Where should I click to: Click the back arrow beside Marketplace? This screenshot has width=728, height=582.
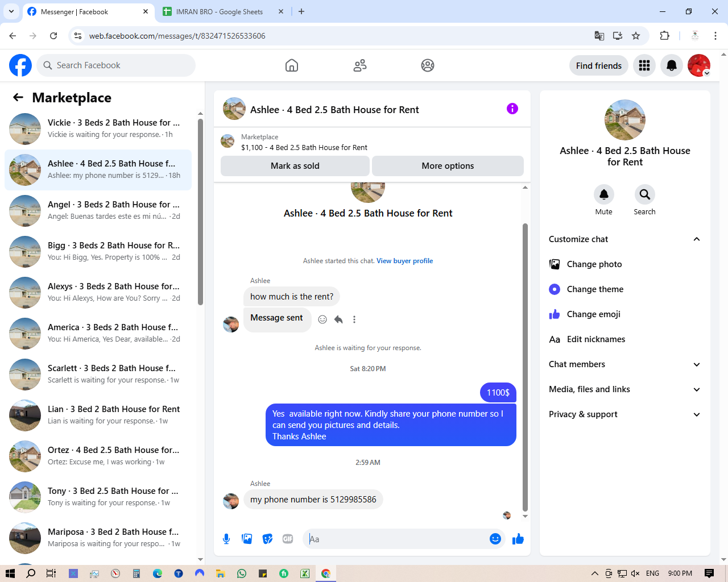coord(18,98)
